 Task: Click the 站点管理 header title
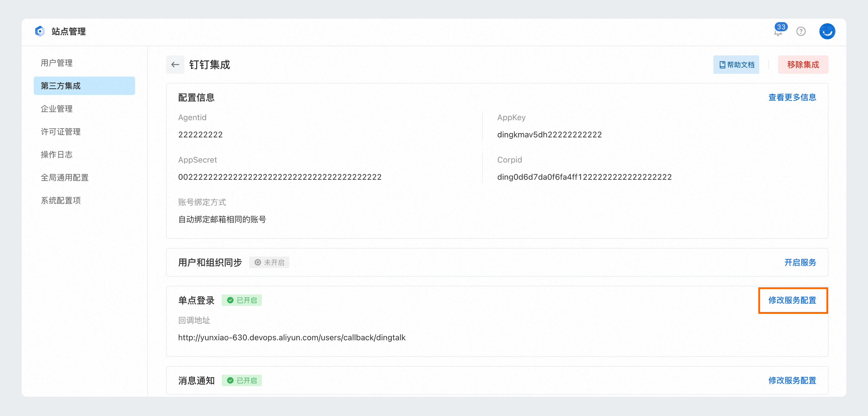point(68,31)
